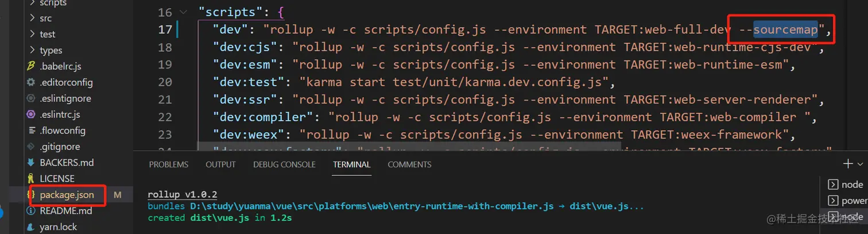
Task: Select the first node terminal icon
Action: pyautogui.click(x=832, y=185)
